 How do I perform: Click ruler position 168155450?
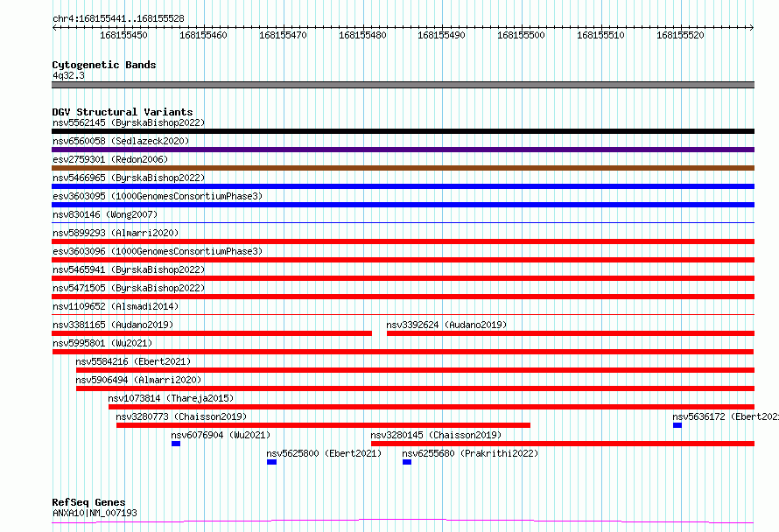123,35
